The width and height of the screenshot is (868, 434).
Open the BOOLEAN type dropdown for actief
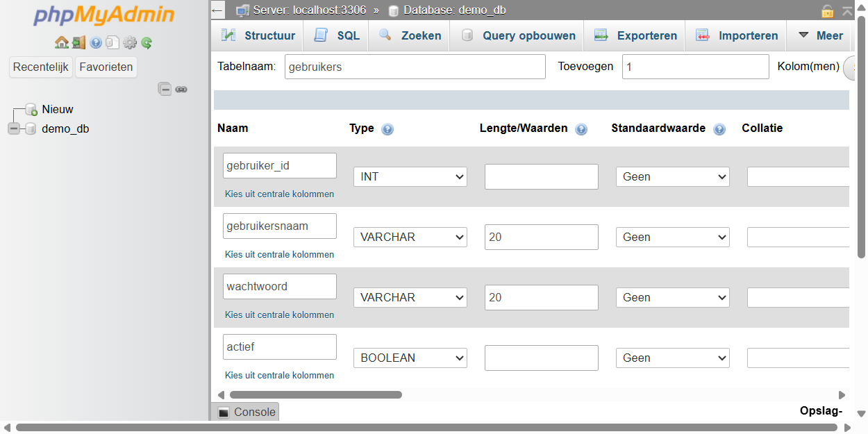[x=410, y=358]
